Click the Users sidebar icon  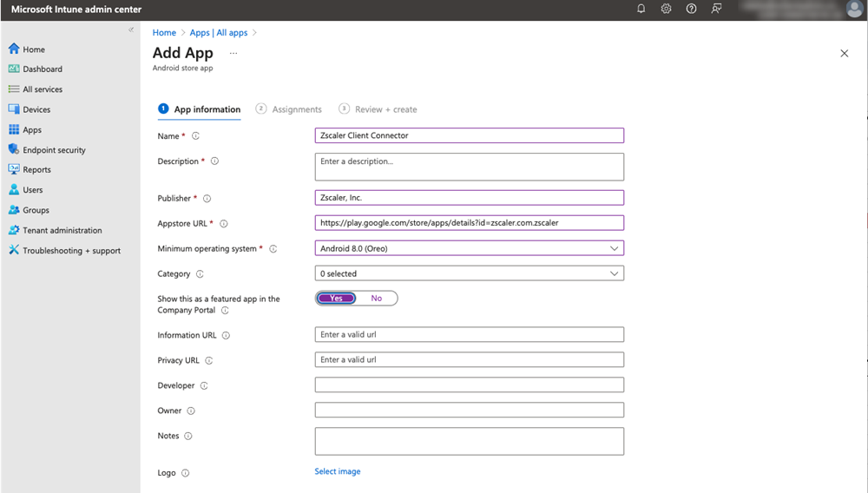[14, 190]
